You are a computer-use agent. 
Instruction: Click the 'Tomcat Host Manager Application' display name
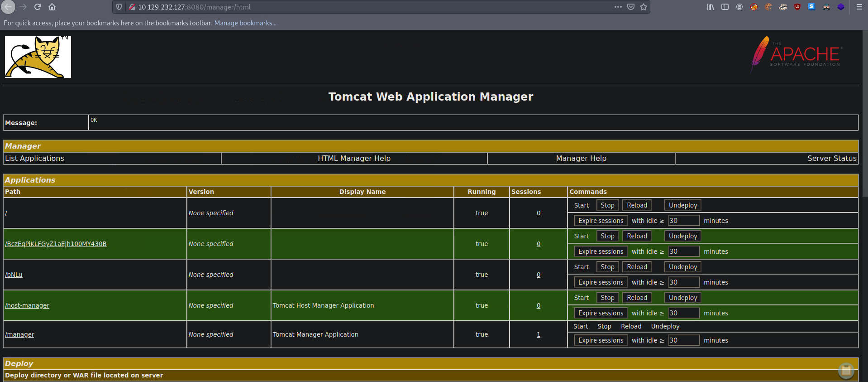click(323, 305)
